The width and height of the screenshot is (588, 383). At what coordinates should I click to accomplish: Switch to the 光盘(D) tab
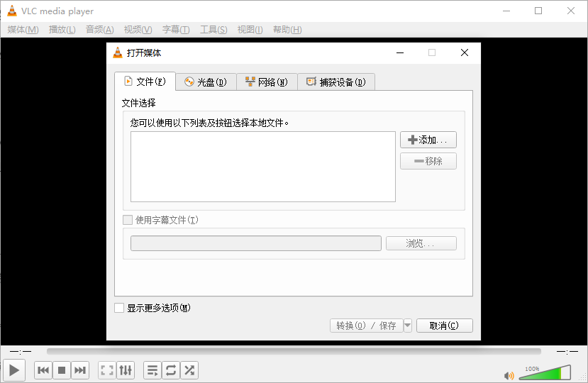[206, 82]
